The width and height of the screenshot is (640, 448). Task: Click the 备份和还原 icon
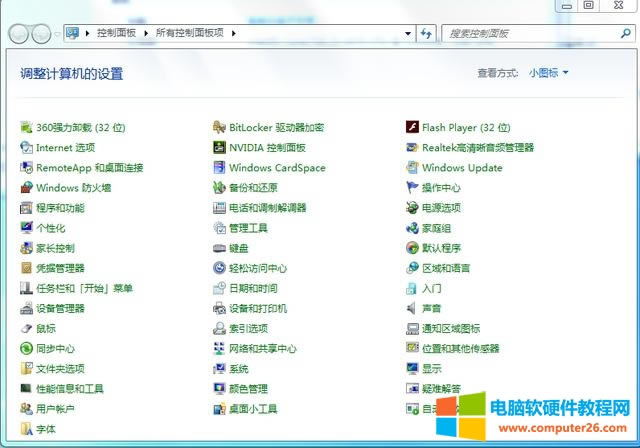[219, 188]
